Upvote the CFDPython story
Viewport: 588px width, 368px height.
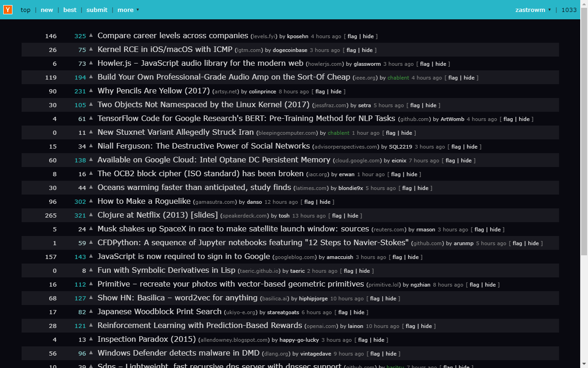click(x=91, y=243)
